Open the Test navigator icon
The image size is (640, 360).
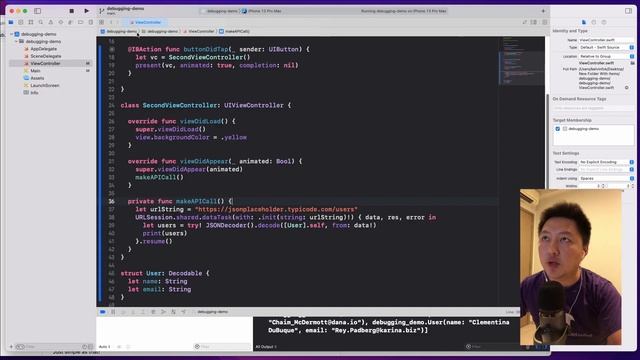click(60, 22)
